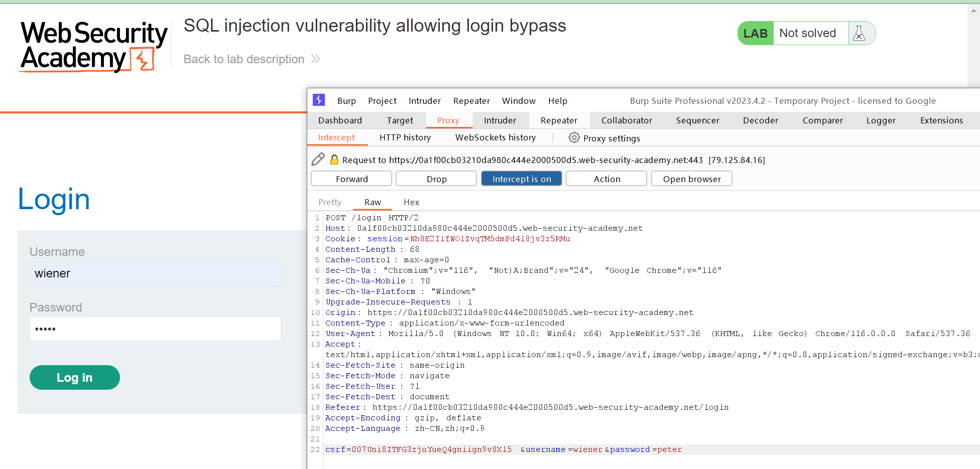This screenshot has width=980, height=469.
Task: Click the padlock icon next to Request to
Action: [x=334, y=160]
